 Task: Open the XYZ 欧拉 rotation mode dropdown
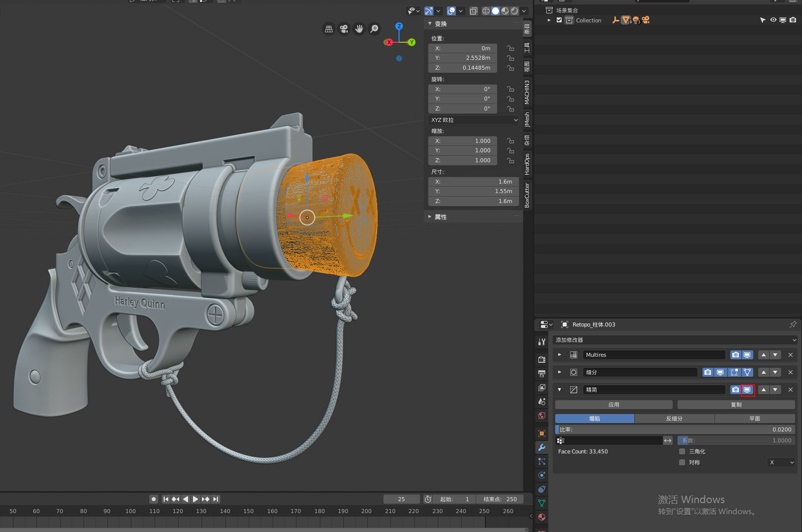pyautogui.click(x=474, y=120)
